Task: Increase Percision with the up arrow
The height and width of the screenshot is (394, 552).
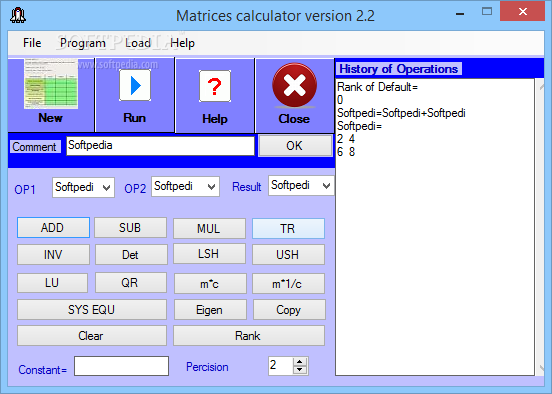Action: (300, 362)
